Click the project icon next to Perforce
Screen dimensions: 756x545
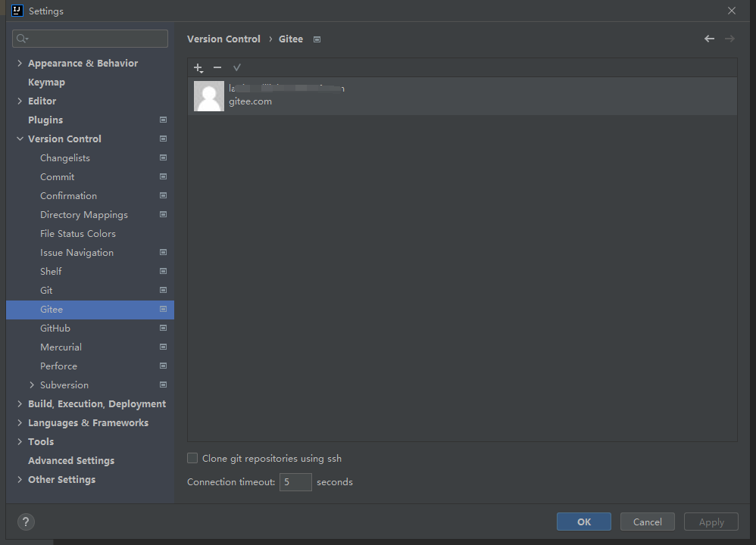(x=164, y=366)
